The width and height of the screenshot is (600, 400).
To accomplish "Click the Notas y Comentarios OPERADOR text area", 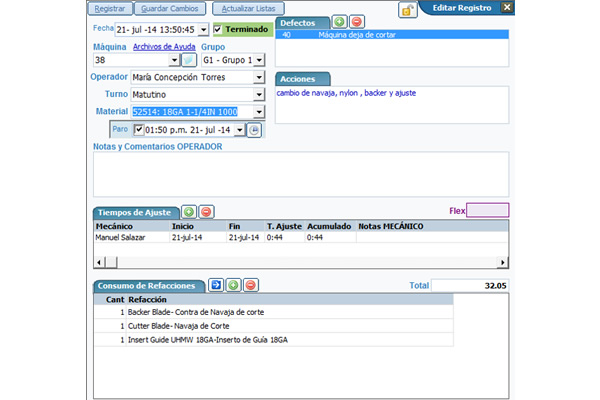I will point(300,173).
